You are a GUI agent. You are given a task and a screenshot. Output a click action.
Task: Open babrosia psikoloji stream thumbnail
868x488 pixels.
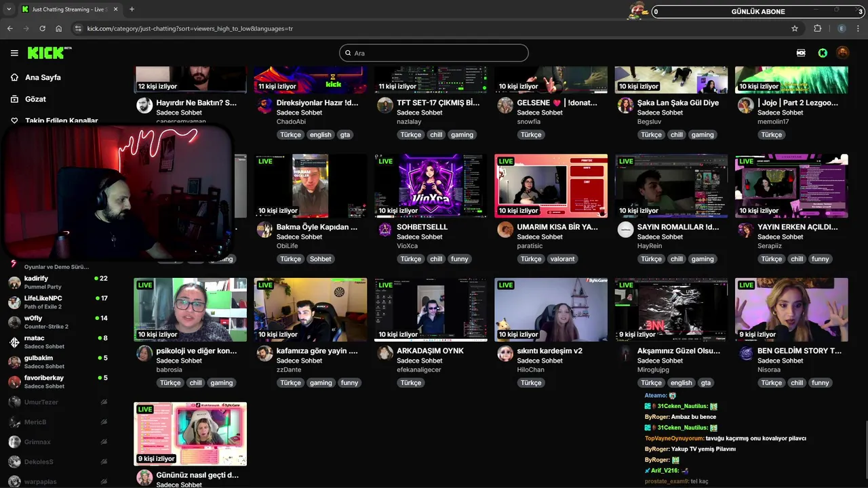[x=191, y=310]
